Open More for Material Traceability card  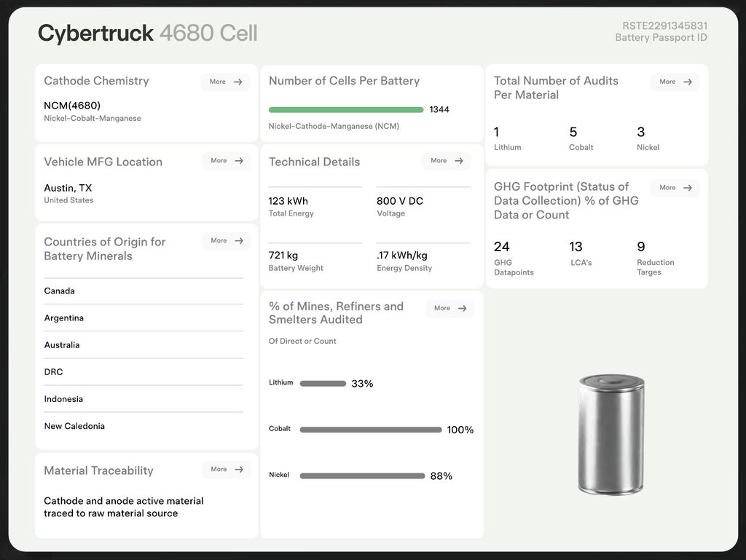pos(227,469)
